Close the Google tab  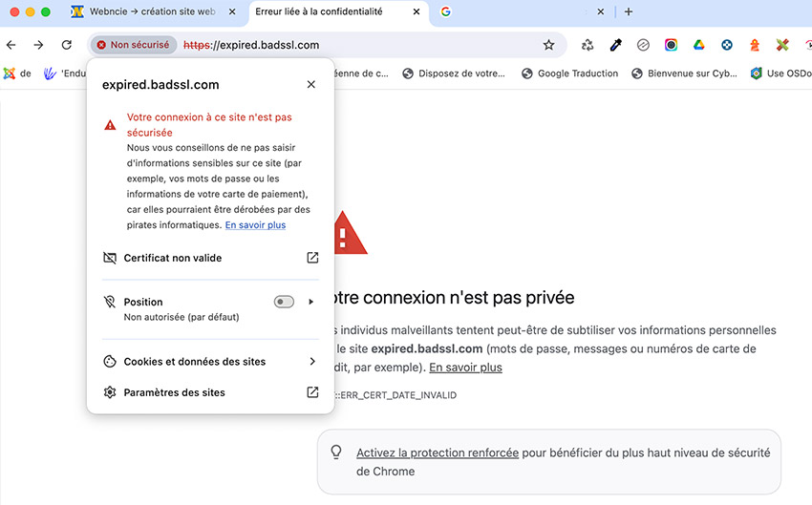(600, 11)
